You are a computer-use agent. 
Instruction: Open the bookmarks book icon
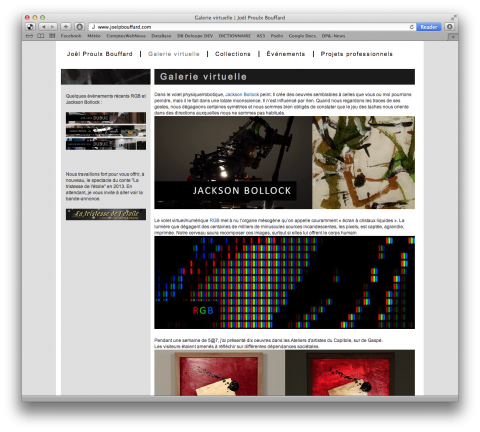41,36
